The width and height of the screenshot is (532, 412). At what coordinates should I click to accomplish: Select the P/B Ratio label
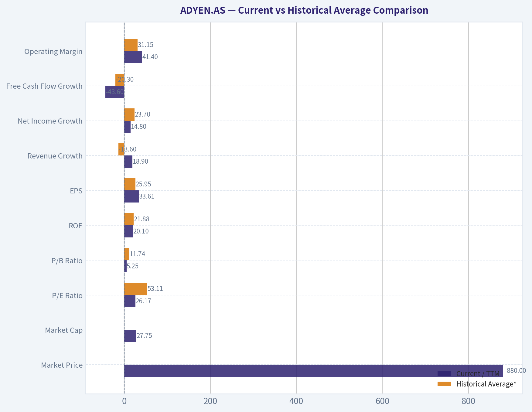67,260
